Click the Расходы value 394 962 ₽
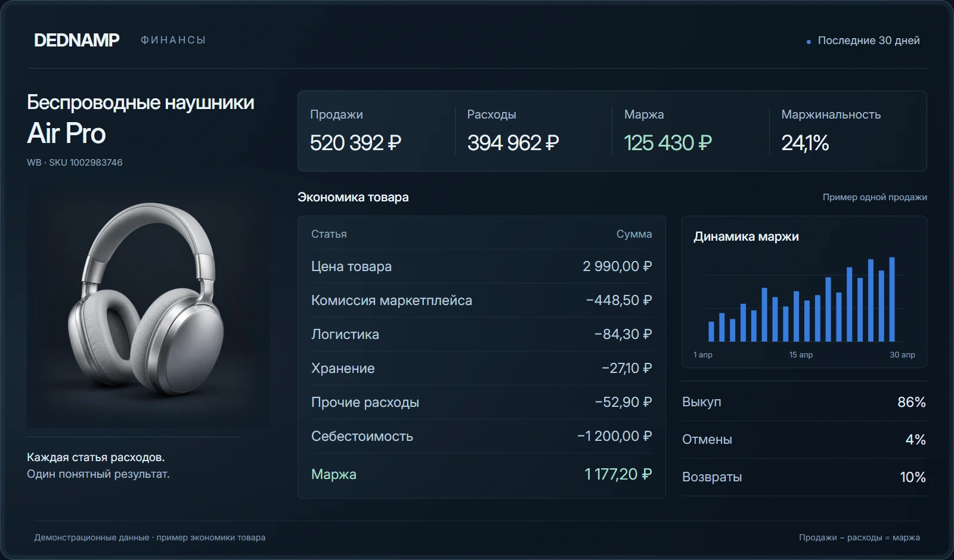954x560 pixels. tap(513, 143)
